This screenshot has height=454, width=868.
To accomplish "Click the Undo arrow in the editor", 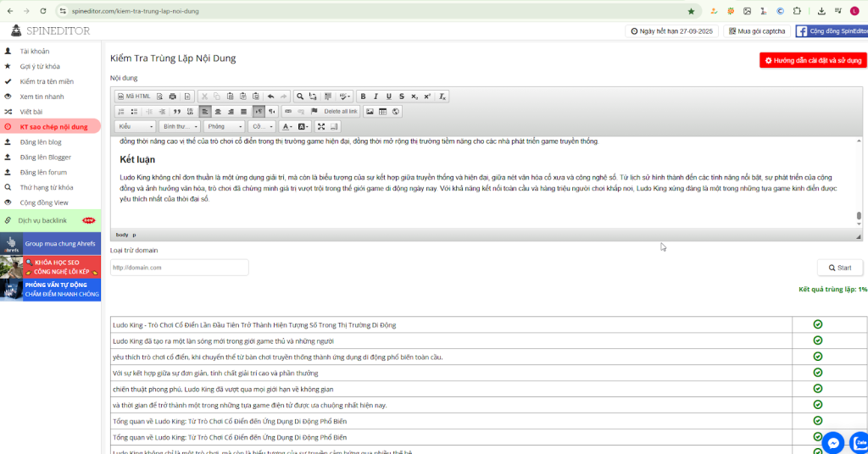I will point(270,97).
